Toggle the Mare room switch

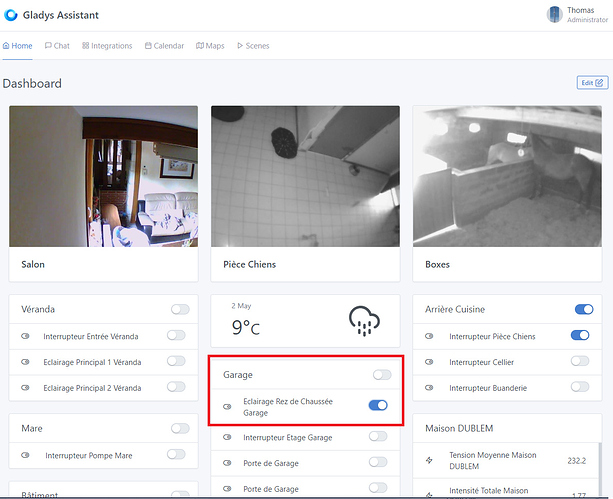[180, 428]
